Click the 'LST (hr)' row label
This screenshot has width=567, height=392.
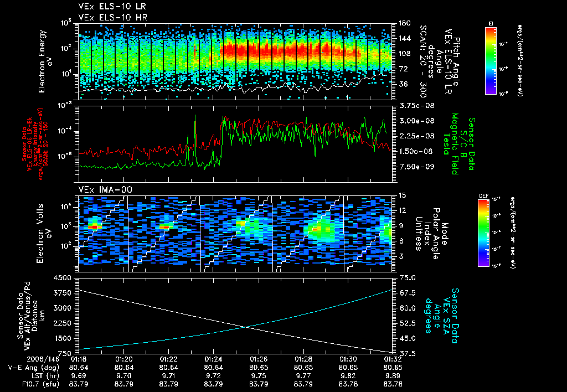44,376
